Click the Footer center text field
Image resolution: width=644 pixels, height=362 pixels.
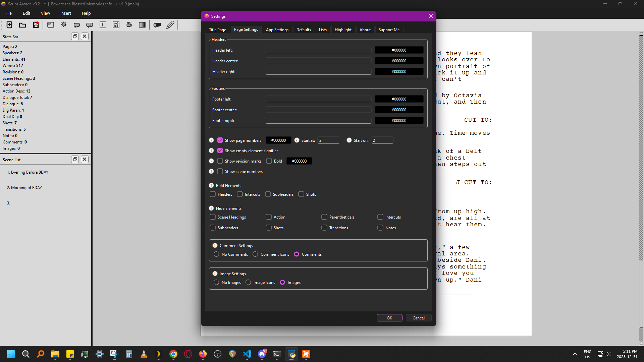(x=318, y=110)
